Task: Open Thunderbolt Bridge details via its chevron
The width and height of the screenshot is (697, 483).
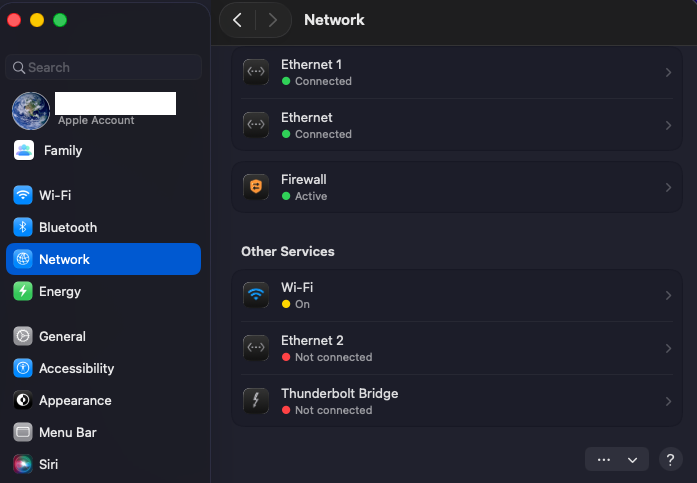Action: pos(668,401)
